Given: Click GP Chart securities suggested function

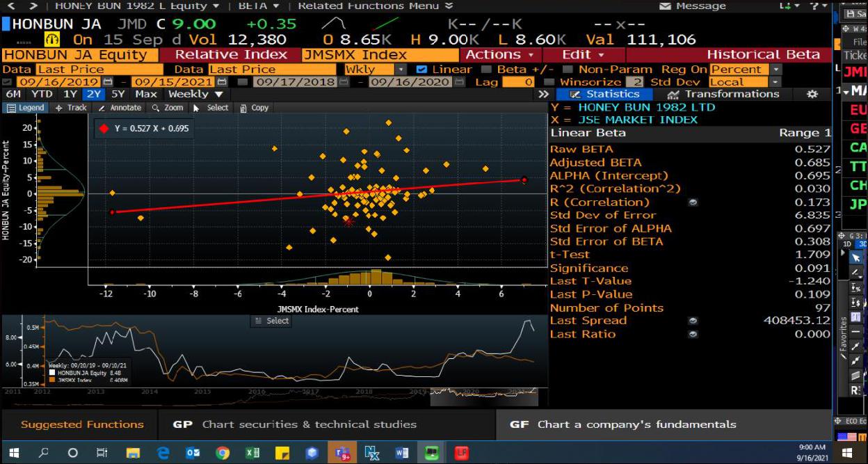Looking at the screenshot, I should click(295, 424).
